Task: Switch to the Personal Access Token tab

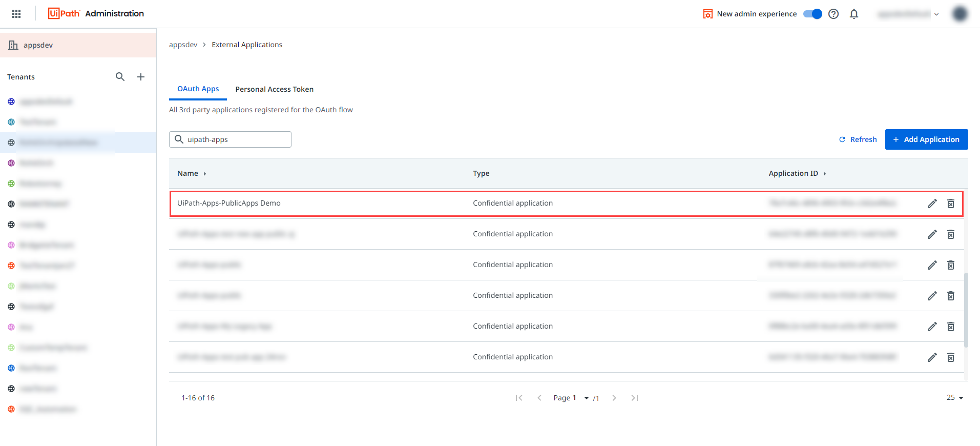Action: [x=274, y=89]
